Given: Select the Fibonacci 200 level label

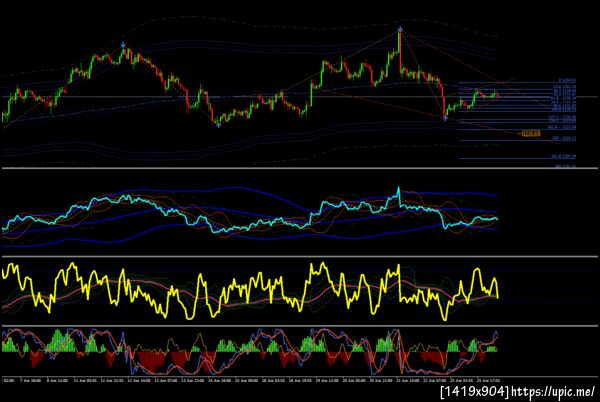Looking at the screenshot, I should pyautogui.click(x=564, y=138).
